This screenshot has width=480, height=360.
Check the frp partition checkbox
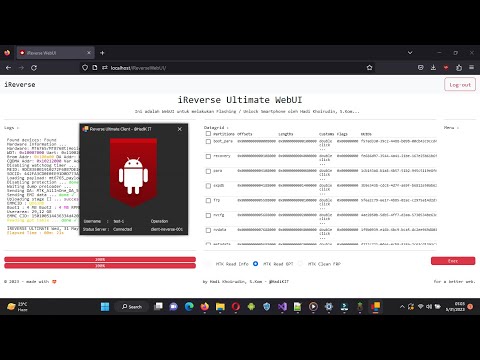click(208, 200)
